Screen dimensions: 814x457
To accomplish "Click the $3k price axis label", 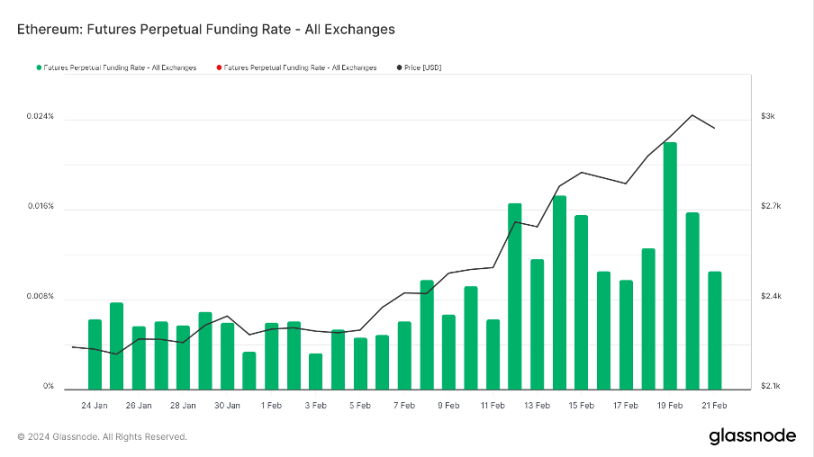I will (768, 116).
